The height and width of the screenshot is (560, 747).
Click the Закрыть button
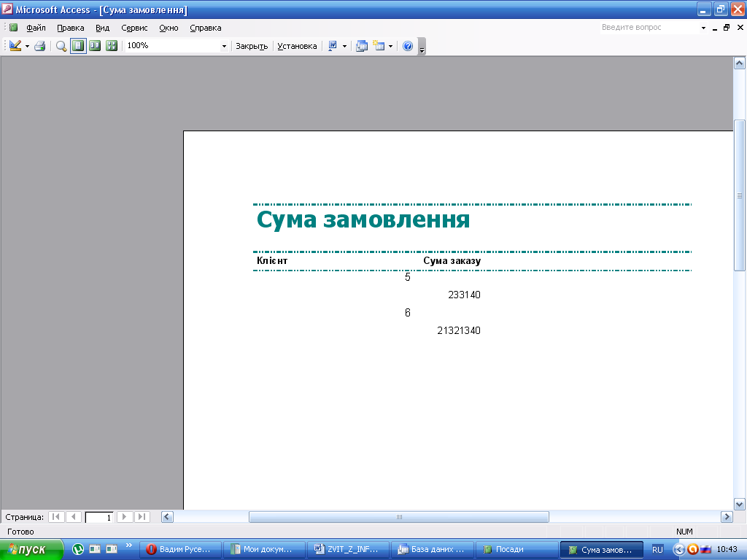252,46
